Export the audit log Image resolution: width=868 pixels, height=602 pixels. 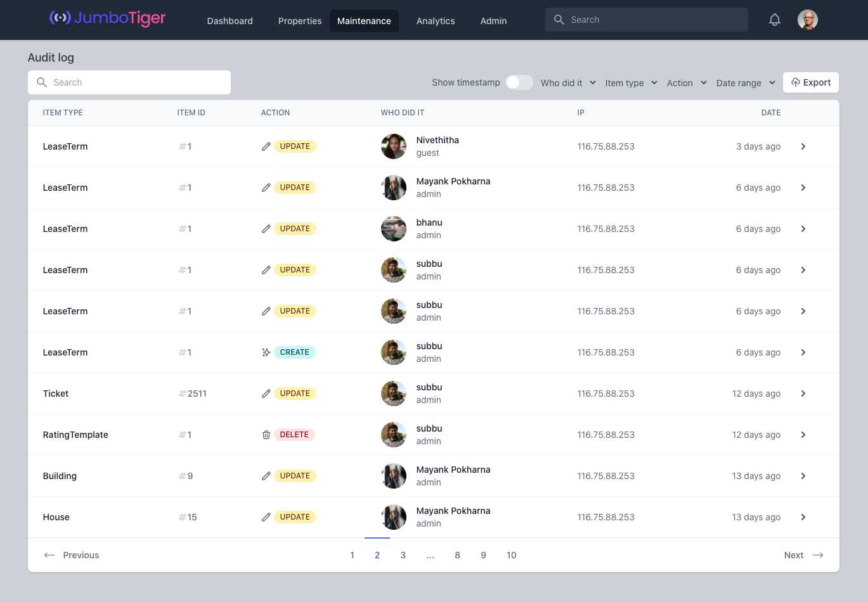tap(811, 82)
